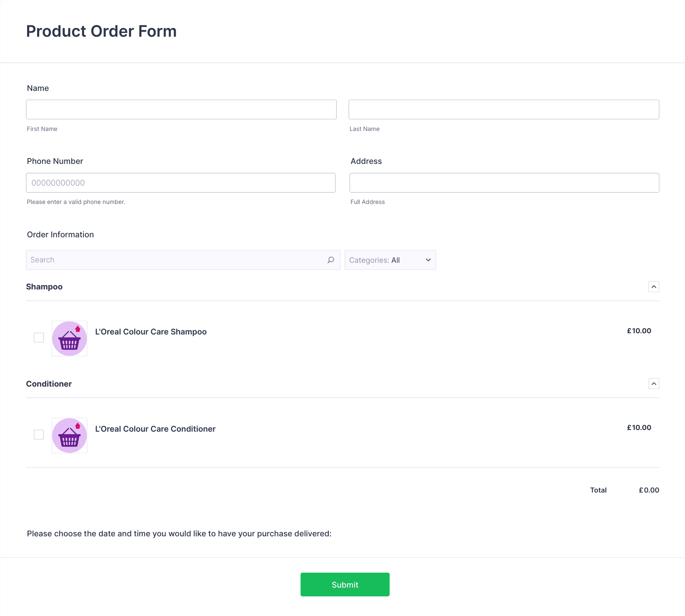Click the conditioner £10.00 price
Screen dimensions: 685x616
[639, 427]
